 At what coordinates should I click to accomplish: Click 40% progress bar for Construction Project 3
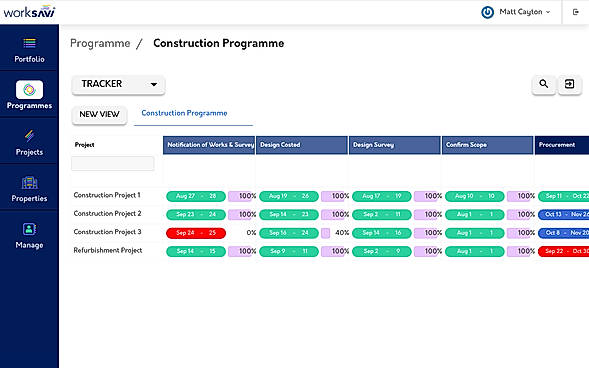click(326, 233)
